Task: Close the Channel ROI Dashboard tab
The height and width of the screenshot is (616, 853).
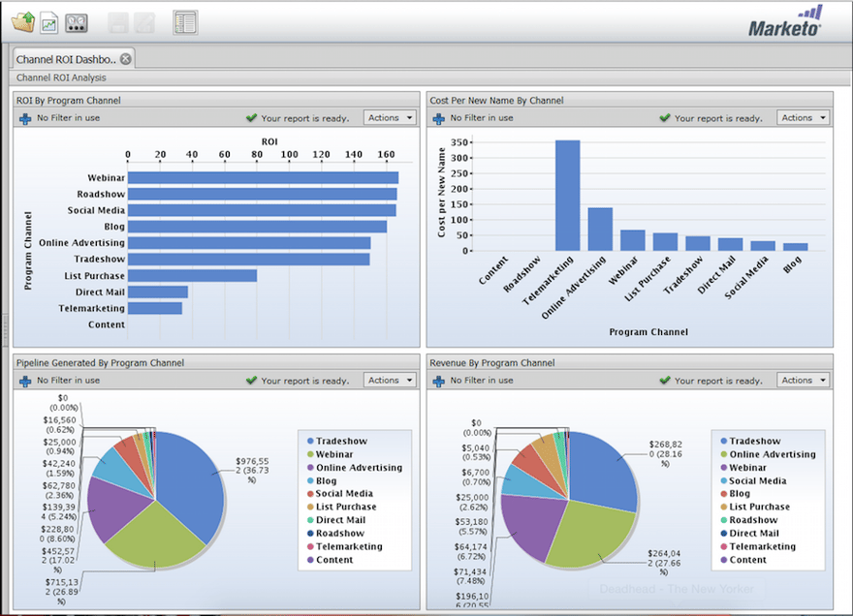Action: pos(126,59)
